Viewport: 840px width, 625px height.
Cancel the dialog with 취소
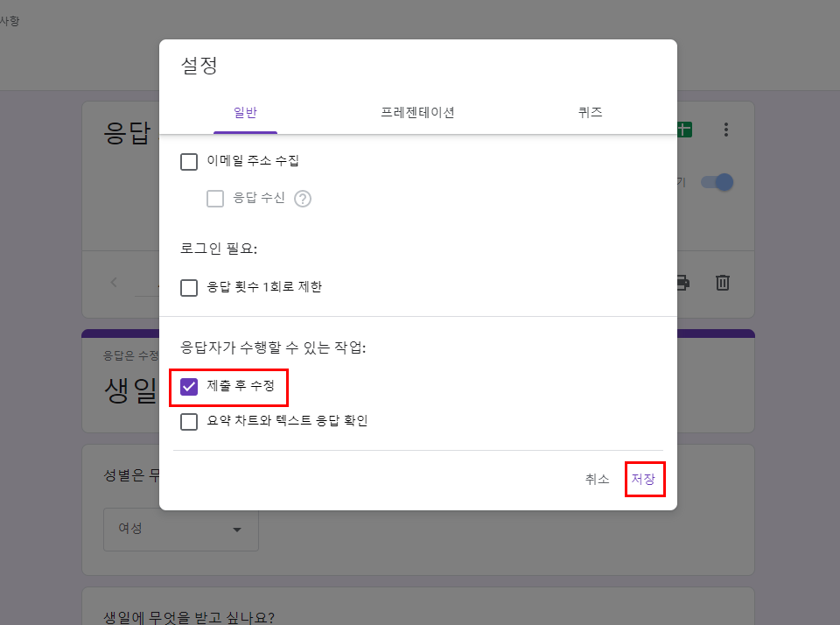597,479
